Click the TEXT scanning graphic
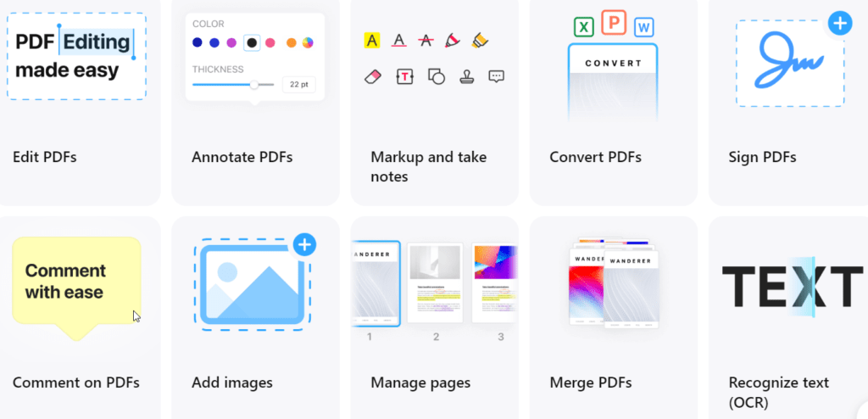Viewport: 868px width, 419px height. point(793,286)
